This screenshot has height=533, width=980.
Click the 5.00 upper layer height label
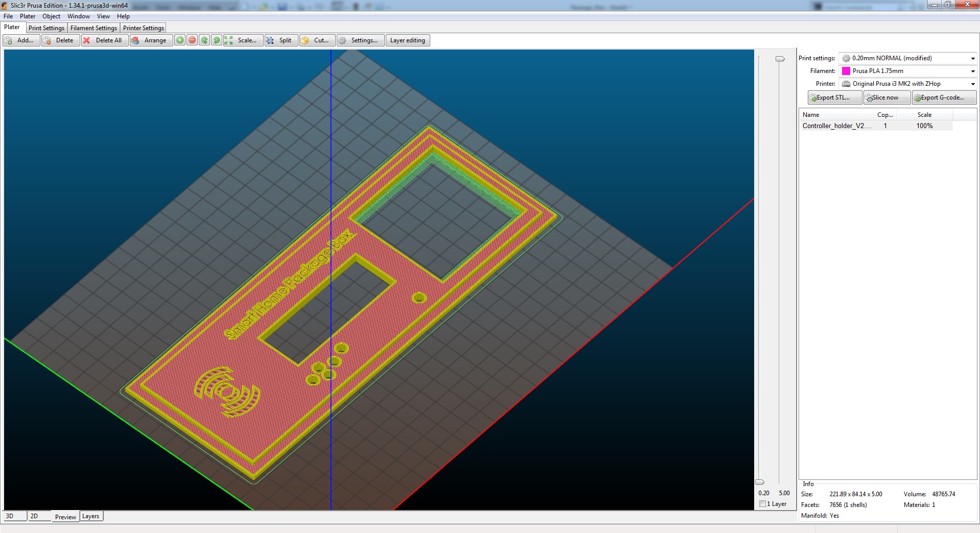click(x=784, y=493)
